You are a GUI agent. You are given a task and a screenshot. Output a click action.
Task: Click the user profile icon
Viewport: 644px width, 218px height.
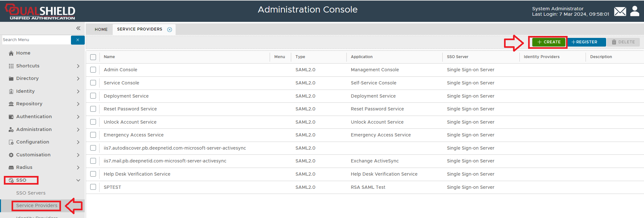(x=635, y=11)
